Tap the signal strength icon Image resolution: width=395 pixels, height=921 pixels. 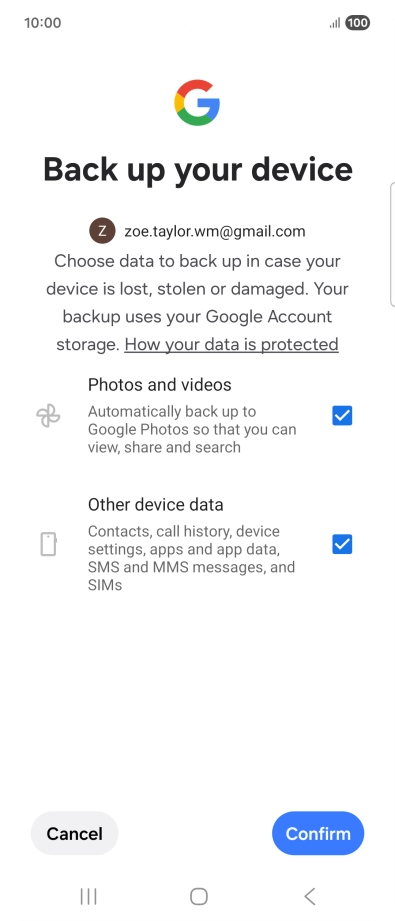335,23
